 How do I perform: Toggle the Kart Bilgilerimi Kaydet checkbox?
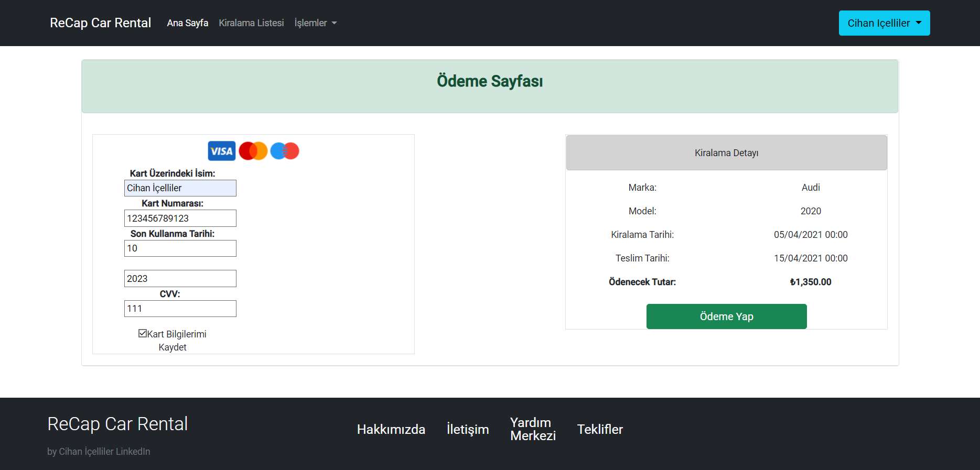[x=143, y=333]
